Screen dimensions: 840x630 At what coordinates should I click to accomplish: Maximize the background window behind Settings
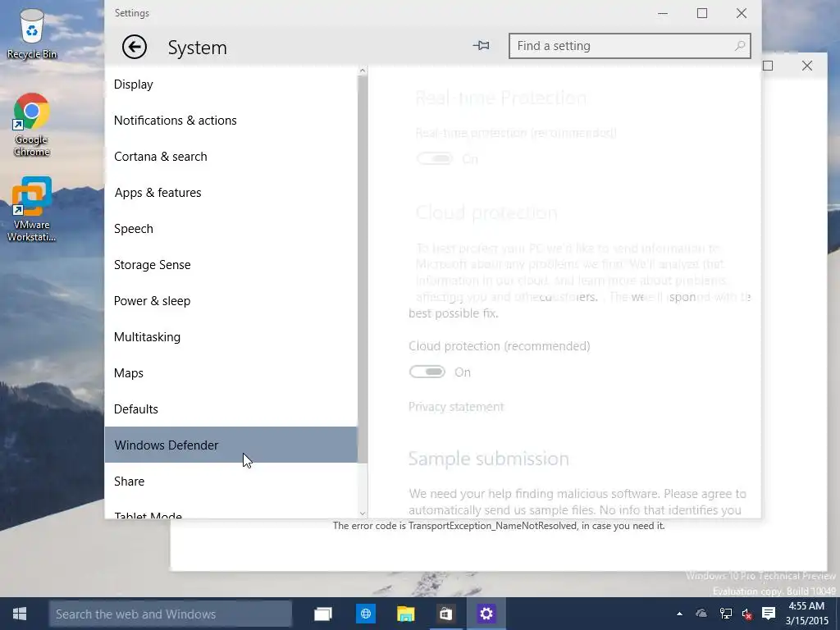click(768, 66)
